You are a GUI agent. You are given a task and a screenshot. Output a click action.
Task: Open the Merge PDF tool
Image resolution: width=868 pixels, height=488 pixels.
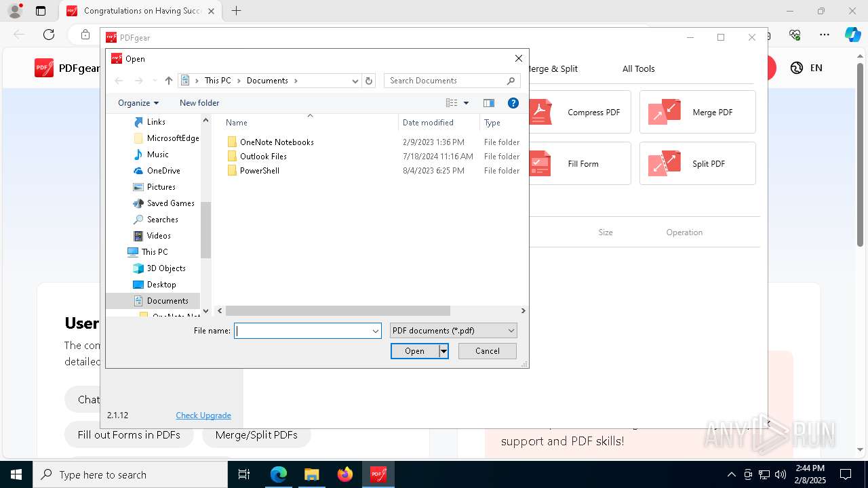click(697, 112)
